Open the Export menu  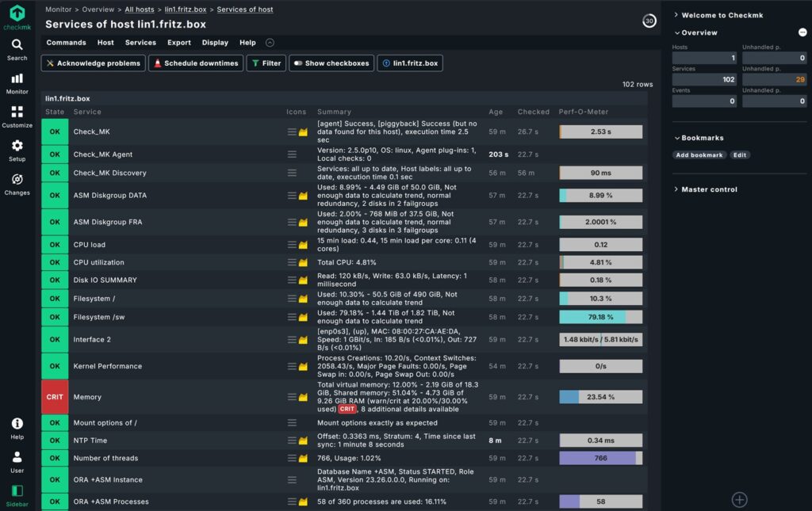coord(179,43)
